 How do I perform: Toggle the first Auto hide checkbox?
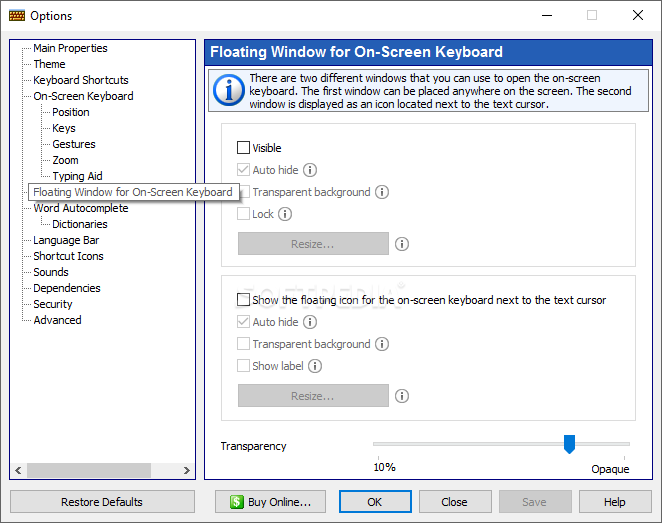[243, 170]
